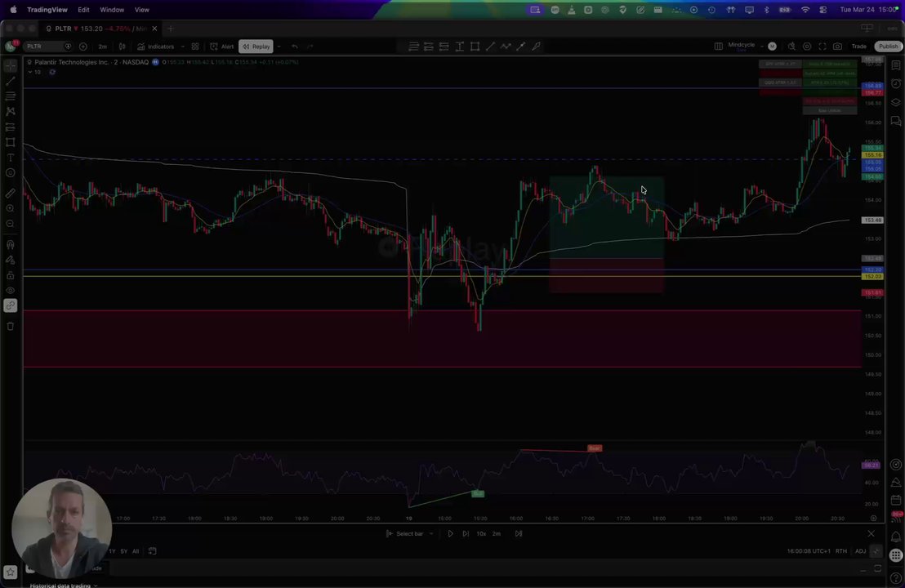This screenshot has height=588, width=905.
Task: Select the text tool in left sidebar
Action: (x=11, y=158)
